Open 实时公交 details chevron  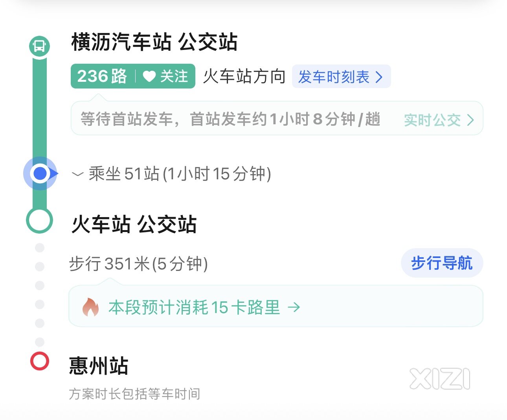tap(470, 120)
